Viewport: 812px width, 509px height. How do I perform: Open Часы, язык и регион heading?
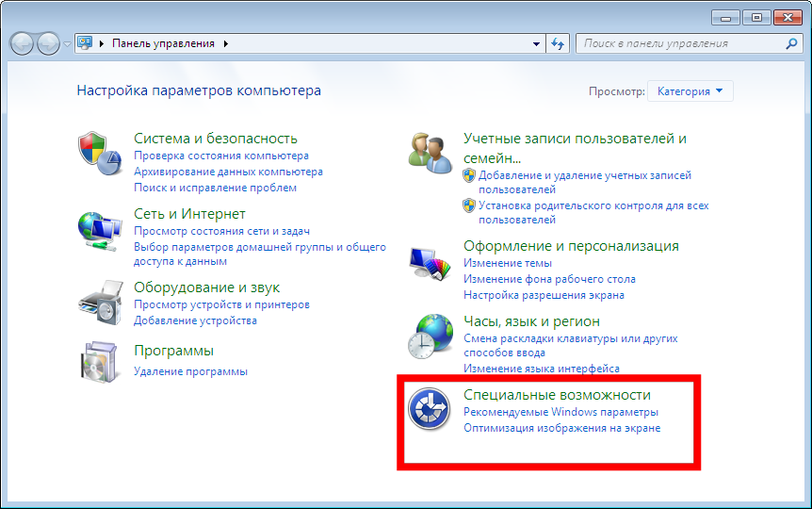click(531, 321)
